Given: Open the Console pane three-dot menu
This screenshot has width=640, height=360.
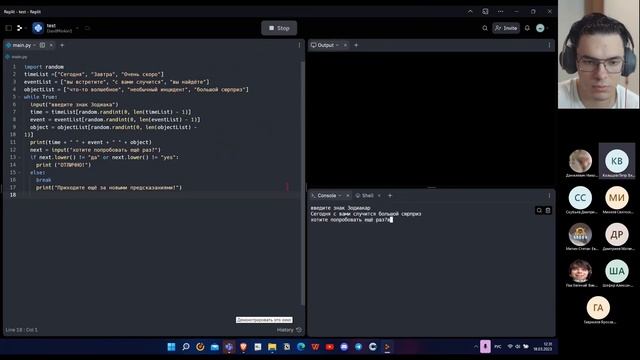Looking at the screenshot, I should pos(549,196).
